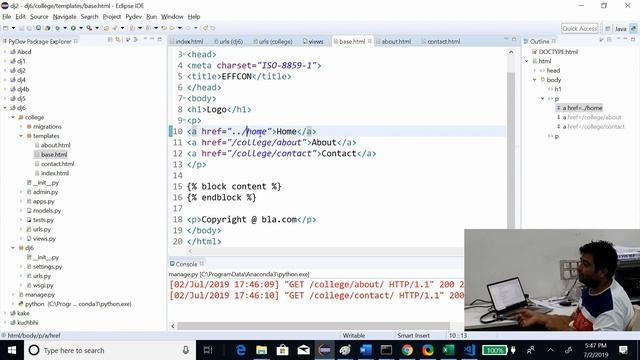
Task: Open the Pydev menu
Action: [133, 17]
